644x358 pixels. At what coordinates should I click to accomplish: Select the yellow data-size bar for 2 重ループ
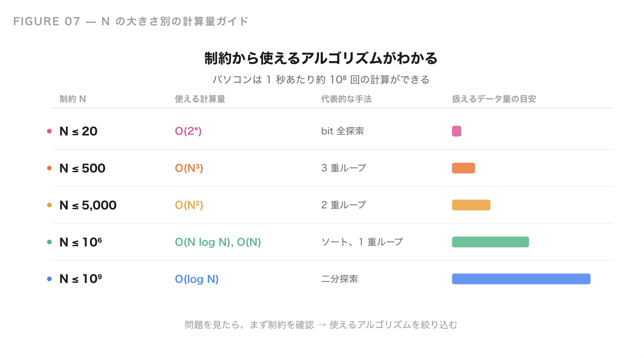[x=471, y=205]
